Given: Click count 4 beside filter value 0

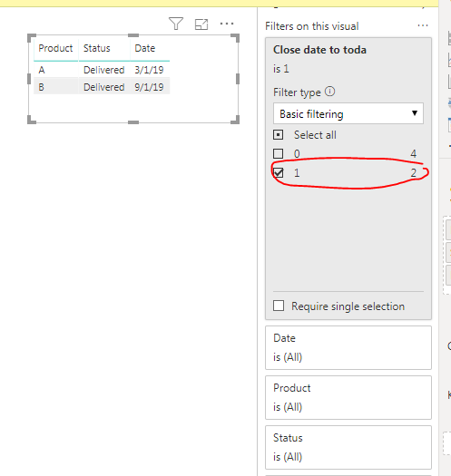Looking at the screenshot, I should click(413, 153).
